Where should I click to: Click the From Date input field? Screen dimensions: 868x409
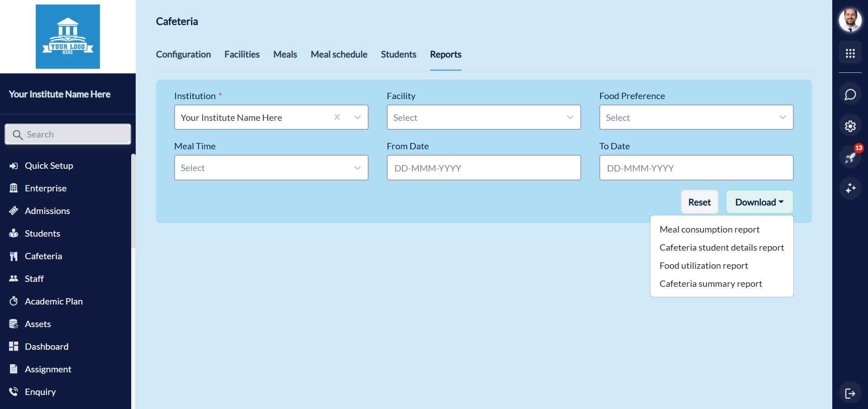pos(484,168)
